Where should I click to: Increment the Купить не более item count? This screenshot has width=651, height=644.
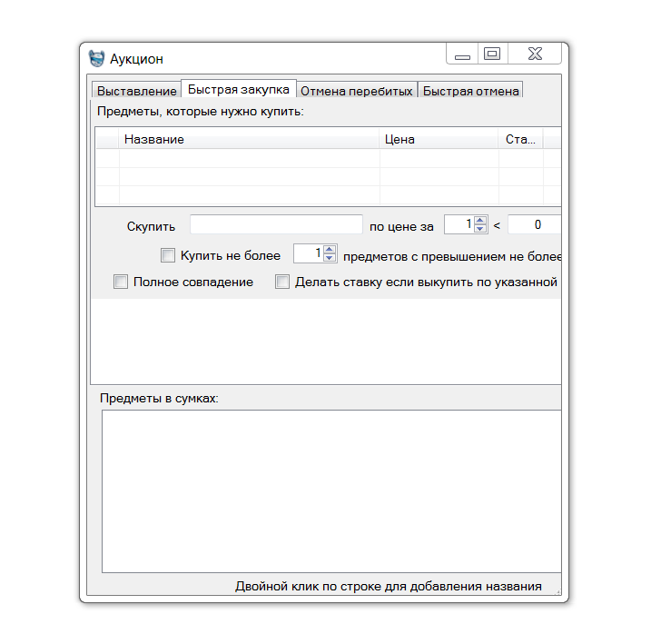[x=330, y=251]
